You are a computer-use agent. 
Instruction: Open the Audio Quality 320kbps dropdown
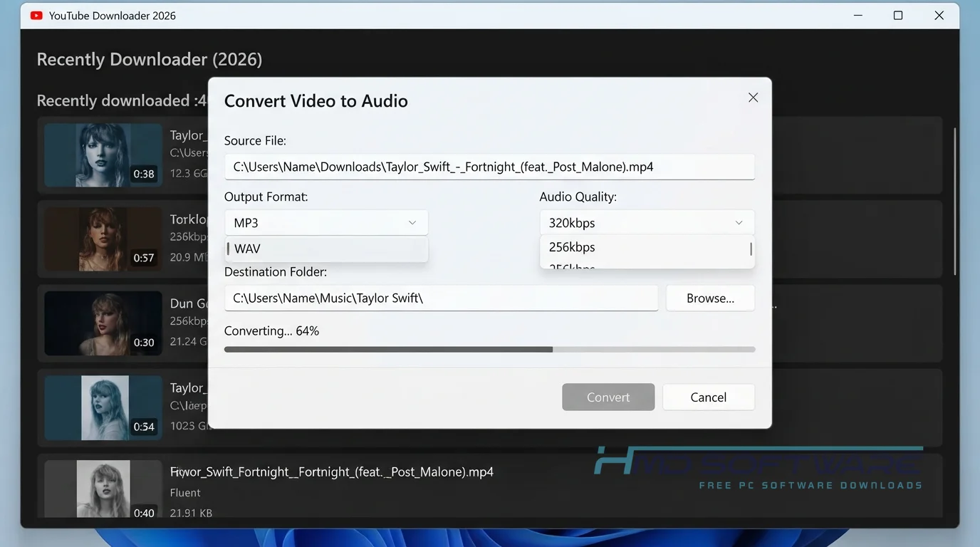point(647,223)
